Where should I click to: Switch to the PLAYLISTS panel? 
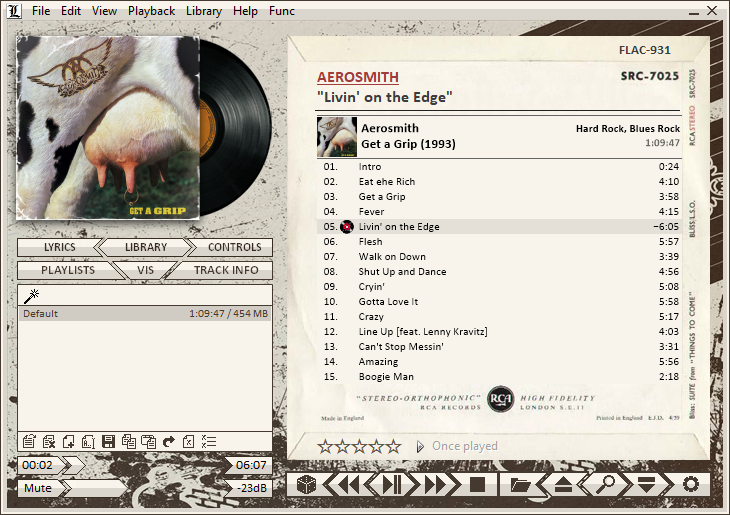pos(68,270)
